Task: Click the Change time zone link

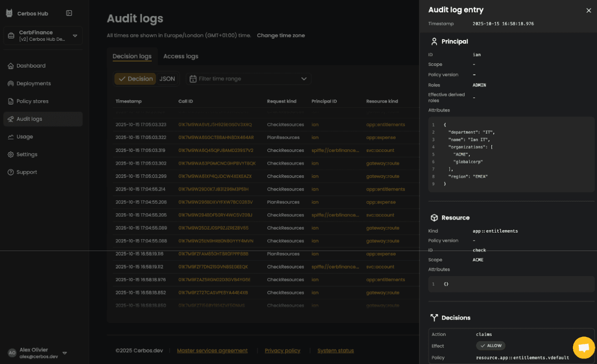Action: 280,36
